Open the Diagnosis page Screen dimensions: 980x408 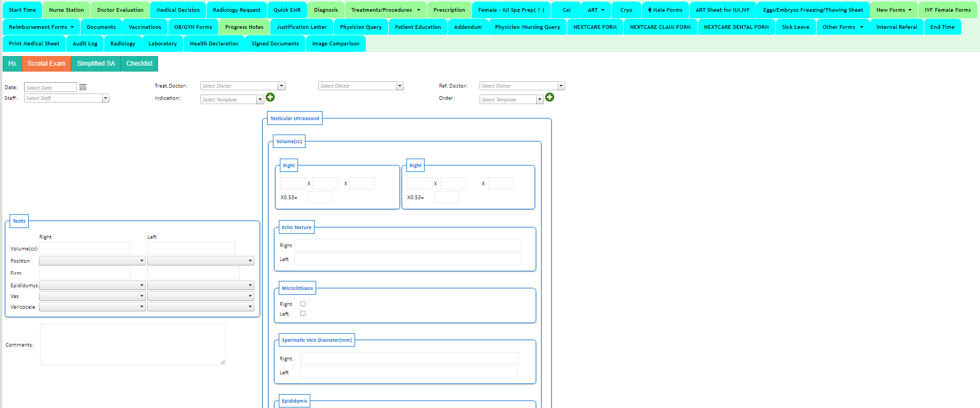coord(326,10)
